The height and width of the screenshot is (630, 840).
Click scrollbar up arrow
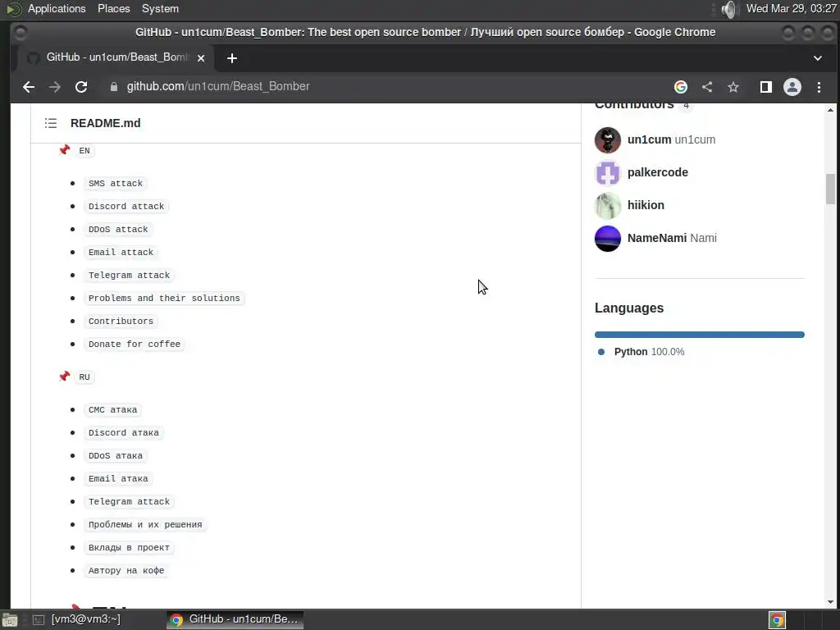point(830,111)
